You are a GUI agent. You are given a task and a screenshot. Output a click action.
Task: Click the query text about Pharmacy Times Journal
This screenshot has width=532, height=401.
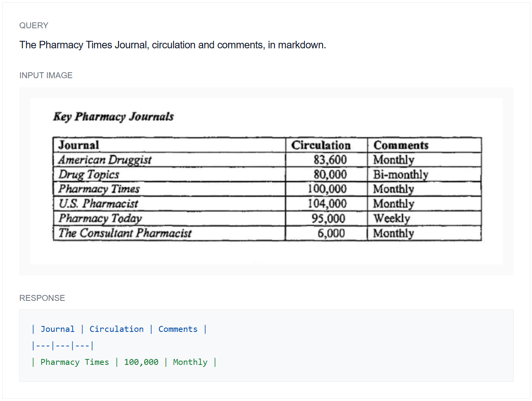tap(172, 45)
